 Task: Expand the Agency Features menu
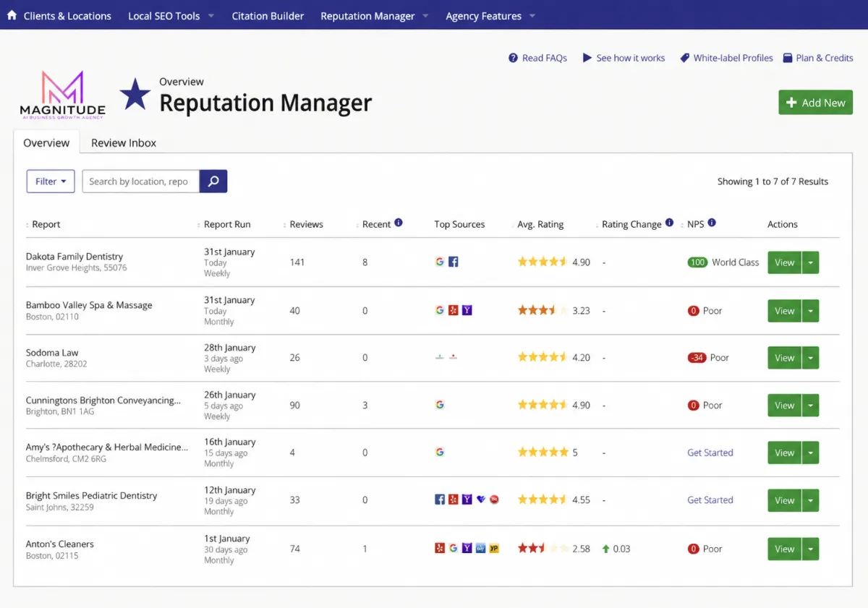click(490, 16)
